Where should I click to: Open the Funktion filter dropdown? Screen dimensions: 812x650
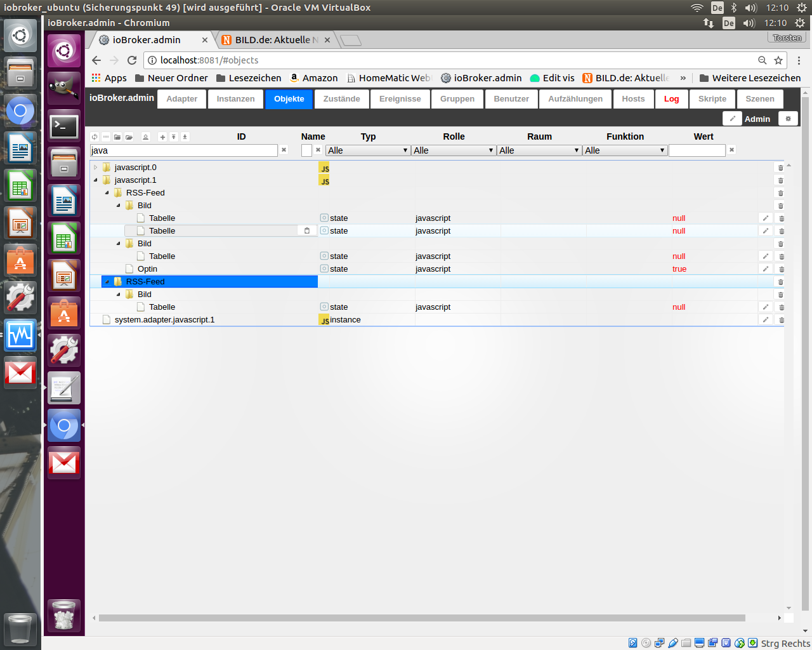click(x=625, y=150)
